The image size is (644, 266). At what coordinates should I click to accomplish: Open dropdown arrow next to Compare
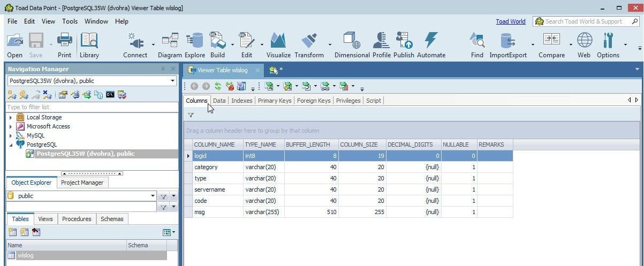pyautogui.click(x=571, y=45)
